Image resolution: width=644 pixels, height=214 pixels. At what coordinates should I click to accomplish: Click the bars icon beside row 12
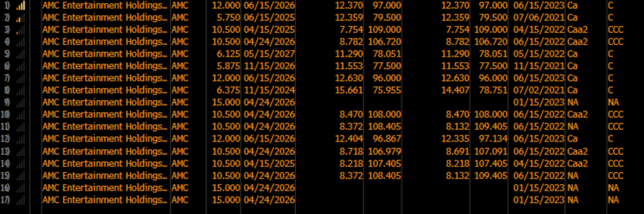(x=20, y=139)
